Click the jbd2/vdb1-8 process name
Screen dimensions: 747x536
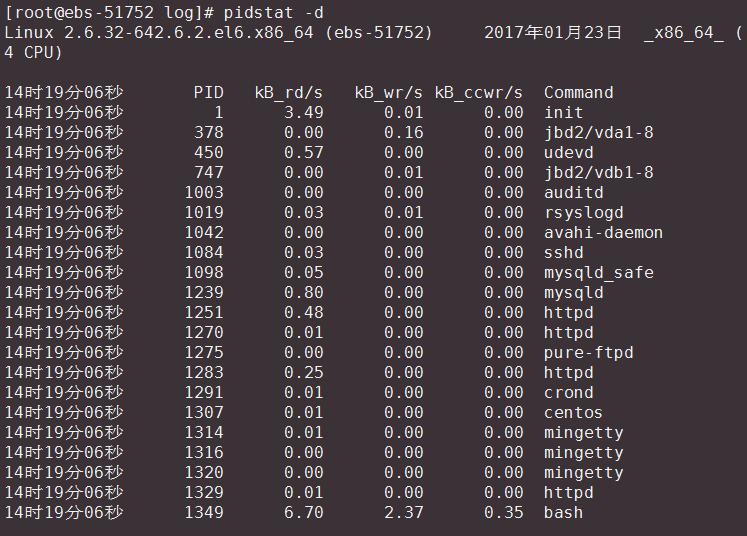tap(599, 173)
